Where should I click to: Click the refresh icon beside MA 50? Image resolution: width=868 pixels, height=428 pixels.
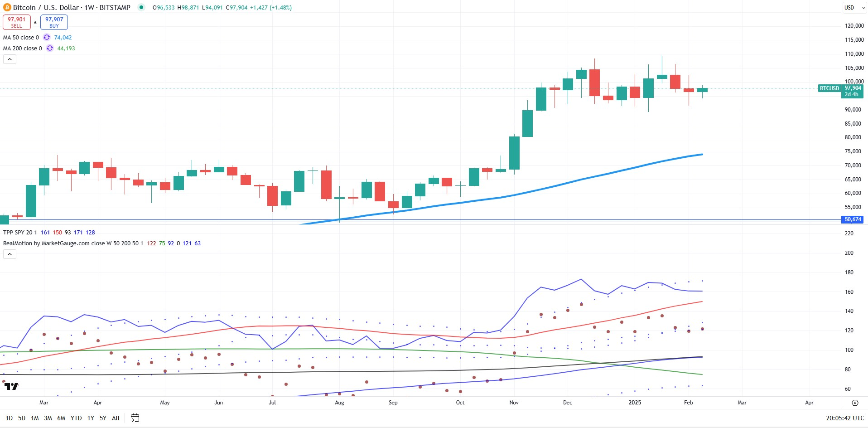pos(47,37)
